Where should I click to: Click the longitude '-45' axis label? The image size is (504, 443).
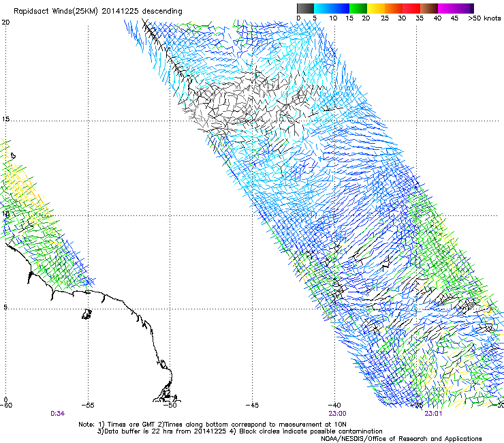point(252,406)
